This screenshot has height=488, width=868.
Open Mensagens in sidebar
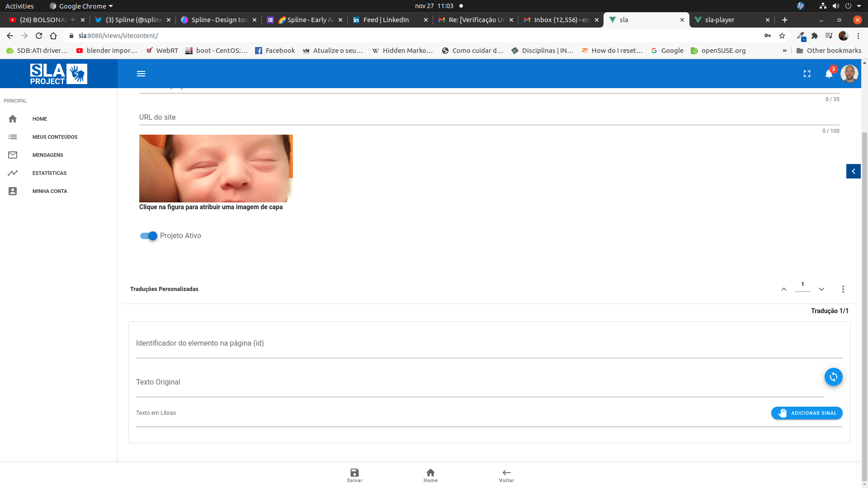(x=47, y=155)
